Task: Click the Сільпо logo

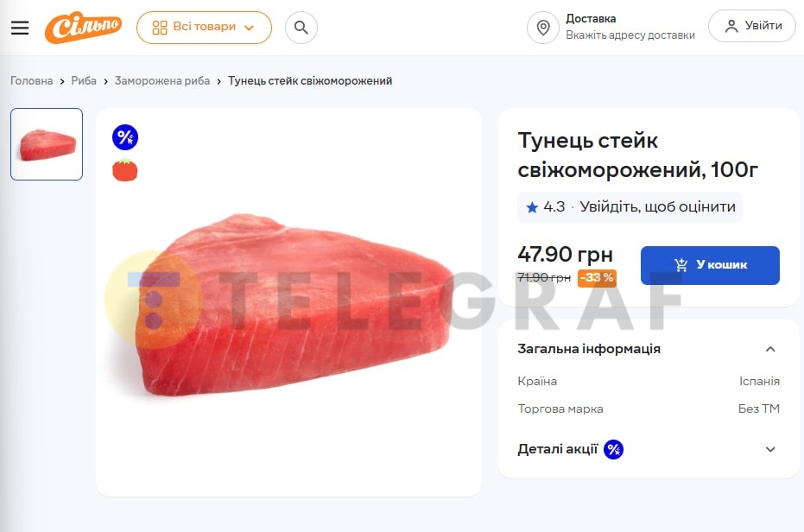Action: [x=84, y=27]
